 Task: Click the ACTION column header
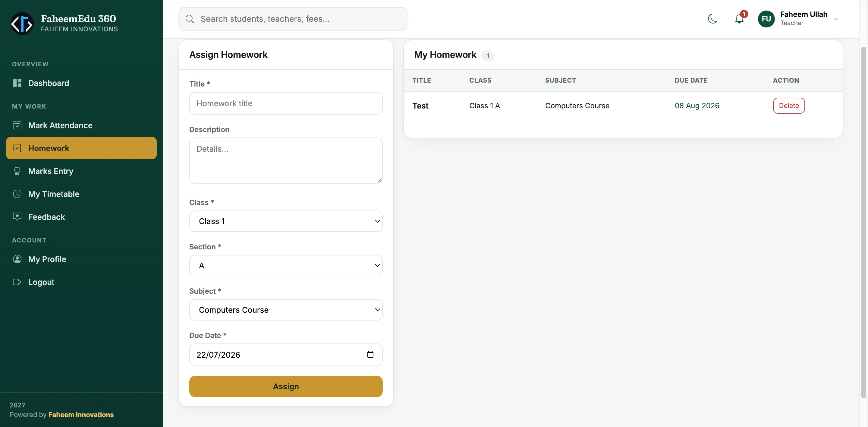pyautogui.click(x=786, y=80)
